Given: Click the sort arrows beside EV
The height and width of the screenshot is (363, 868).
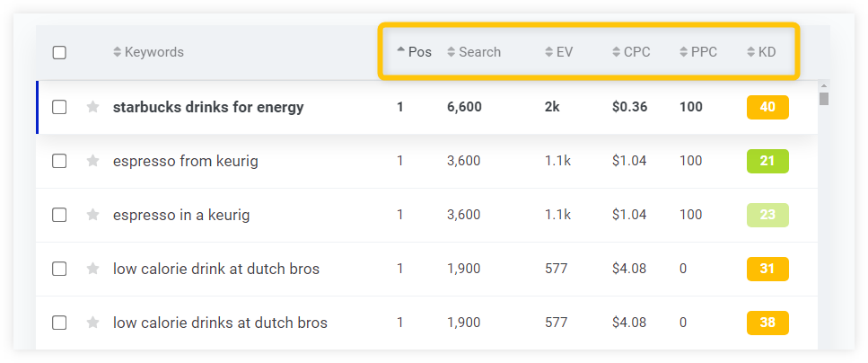Looking at the screenshot, I should pyautogui.click(x=548, y=52).
